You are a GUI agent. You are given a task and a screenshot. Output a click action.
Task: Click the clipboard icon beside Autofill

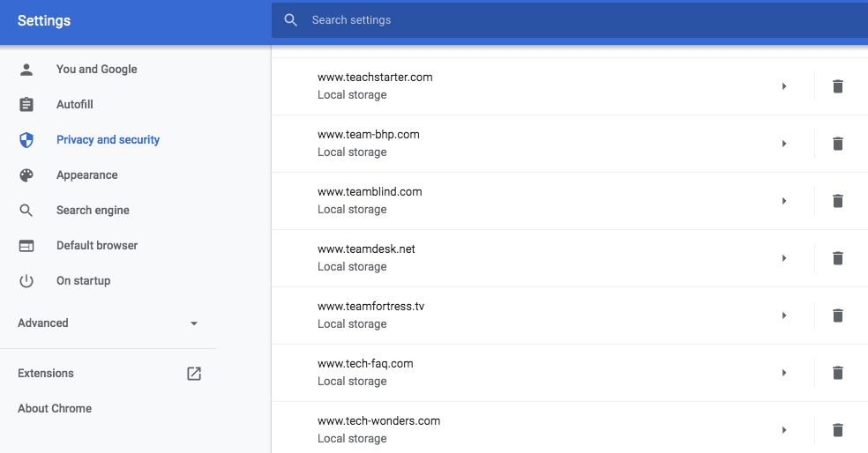[x=26, y=105]
